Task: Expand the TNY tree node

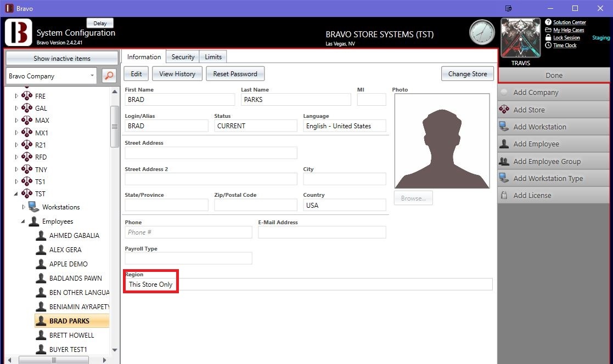Action: pos(16,169)
